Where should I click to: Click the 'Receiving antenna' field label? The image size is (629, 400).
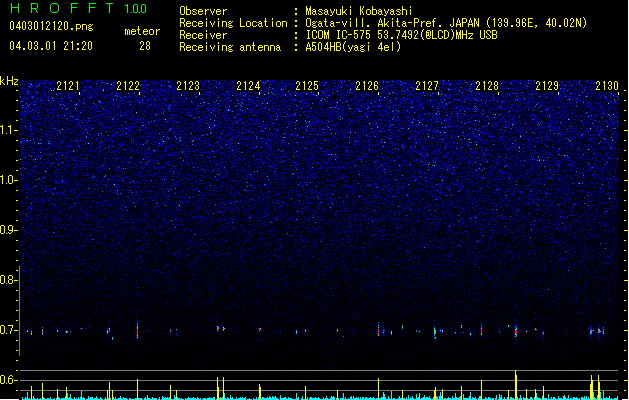230,47
